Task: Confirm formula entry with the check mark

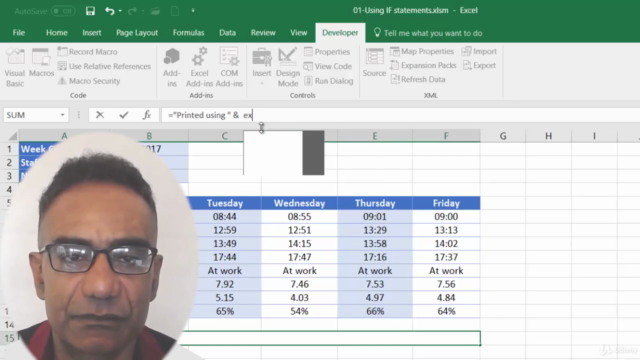Action: click(x=123, y=115)
